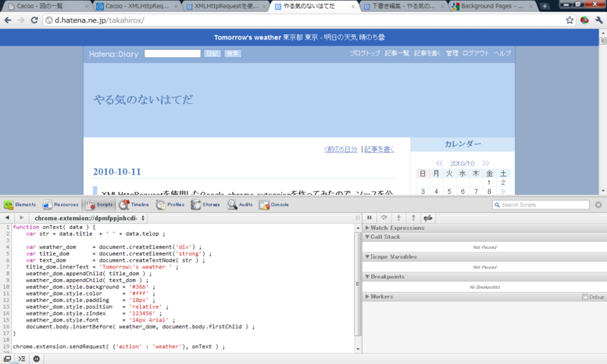Focus the Hatena Diary search field
This screenshot has width=607, height=364.
tap(173, 54)
